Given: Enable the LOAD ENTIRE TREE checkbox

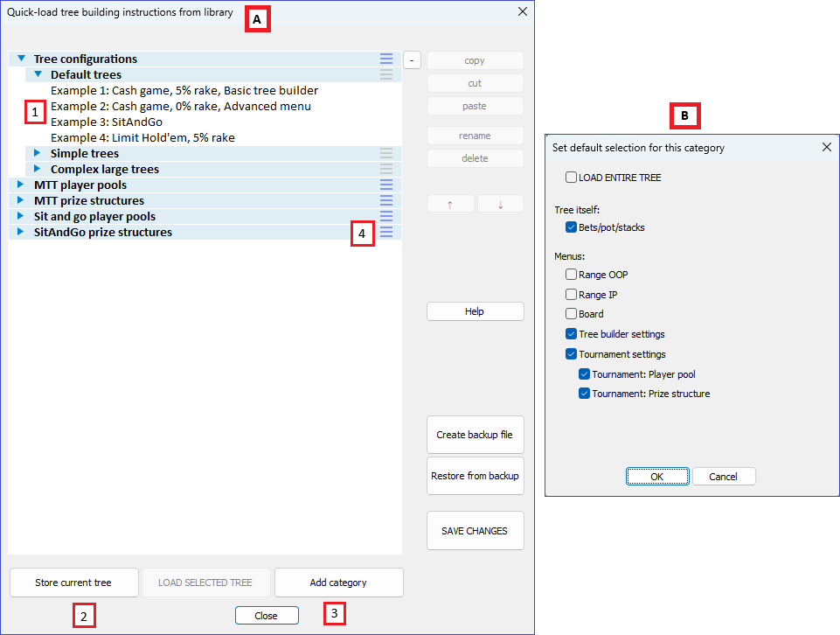Looking at the screenshot, I should (x=571, y=178).
